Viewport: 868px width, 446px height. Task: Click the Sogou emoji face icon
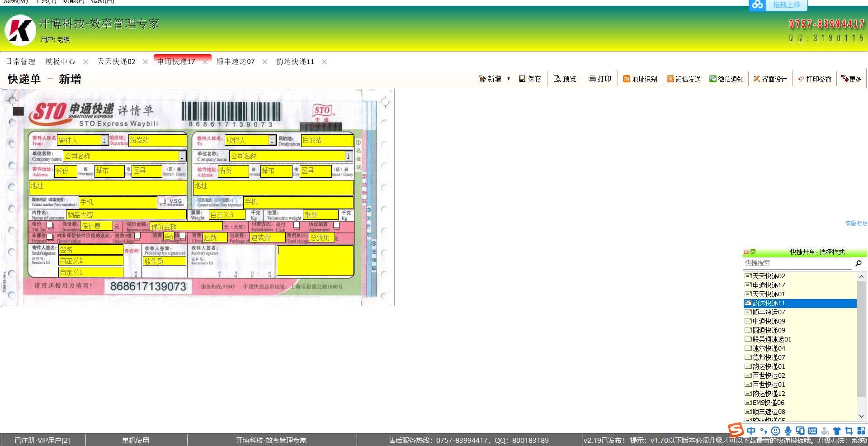click(x=775, y=431)
